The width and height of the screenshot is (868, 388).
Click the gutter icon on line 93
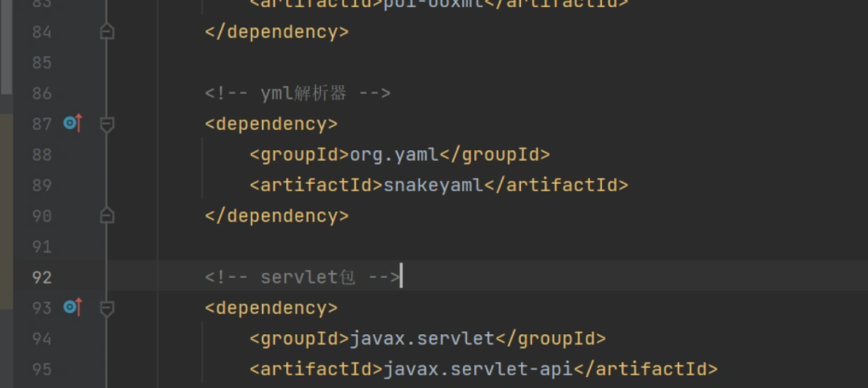(x=72, y=308)
